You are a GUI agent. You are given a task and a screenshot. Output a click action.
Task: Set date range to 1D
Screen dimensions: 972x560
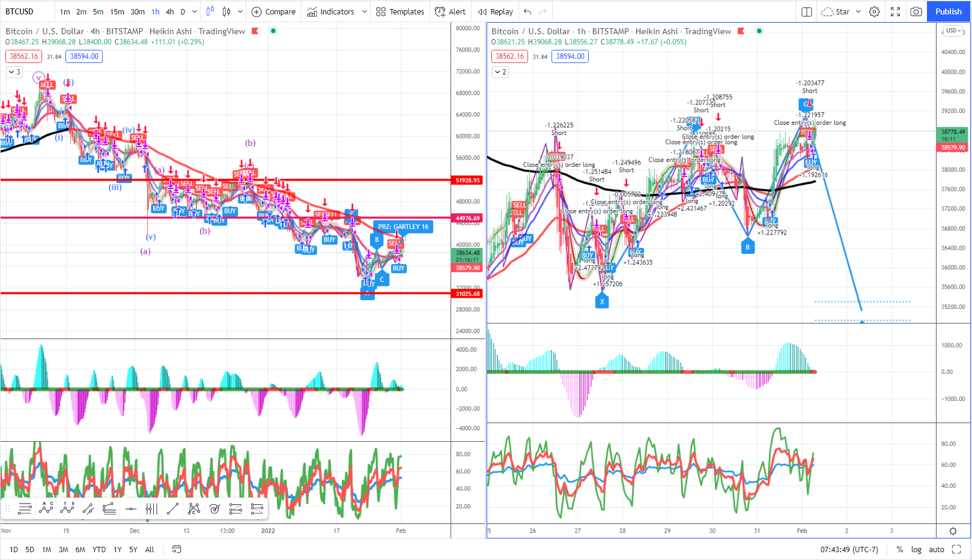[x=14, y=549]
